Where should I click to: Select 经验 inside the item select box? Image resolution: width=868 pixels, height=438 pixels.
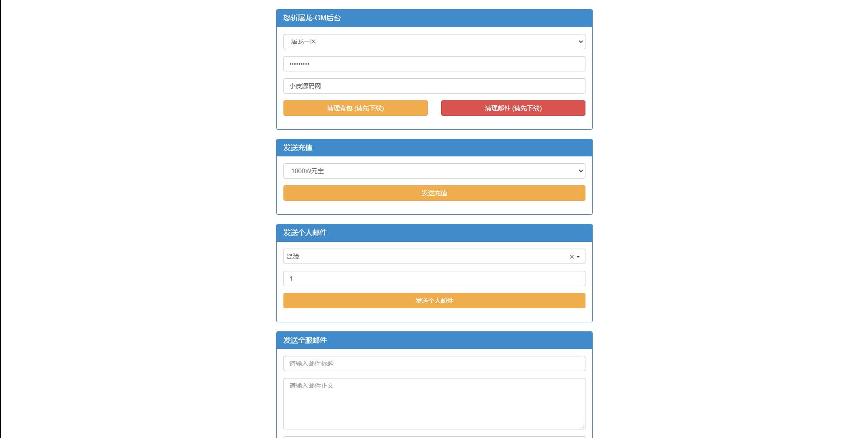407,256
